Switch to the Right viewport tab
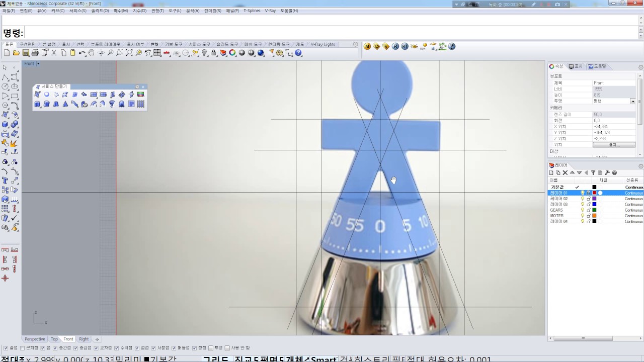Viewport: 644px width, 362px height. [x=84, y=339]
